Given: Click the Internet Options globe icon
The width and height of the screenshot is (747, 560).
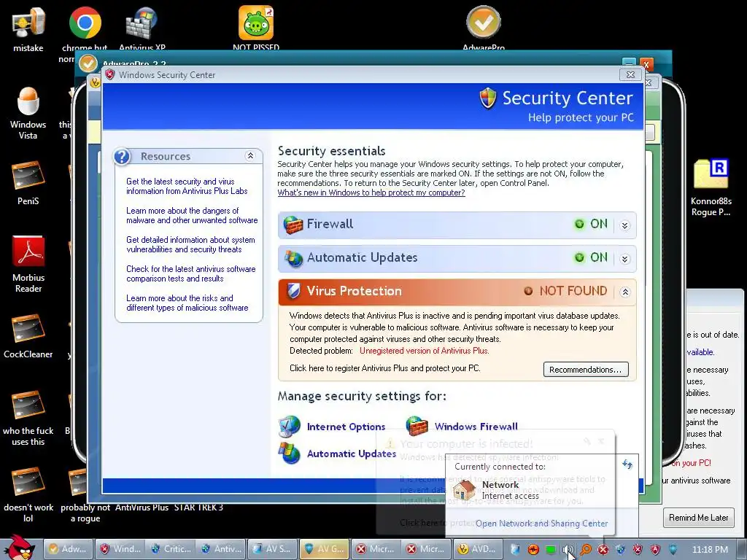Looking at the screenshot, I should (x=289, y=426).
